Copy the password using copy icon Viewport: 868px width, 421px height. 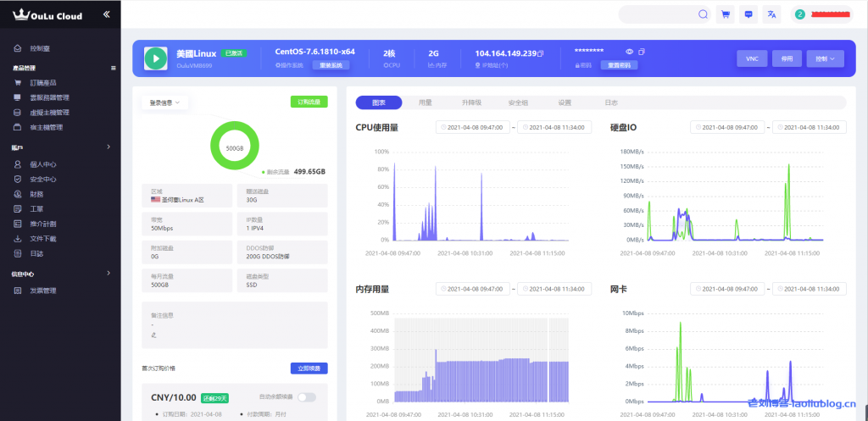coord(642,52)
